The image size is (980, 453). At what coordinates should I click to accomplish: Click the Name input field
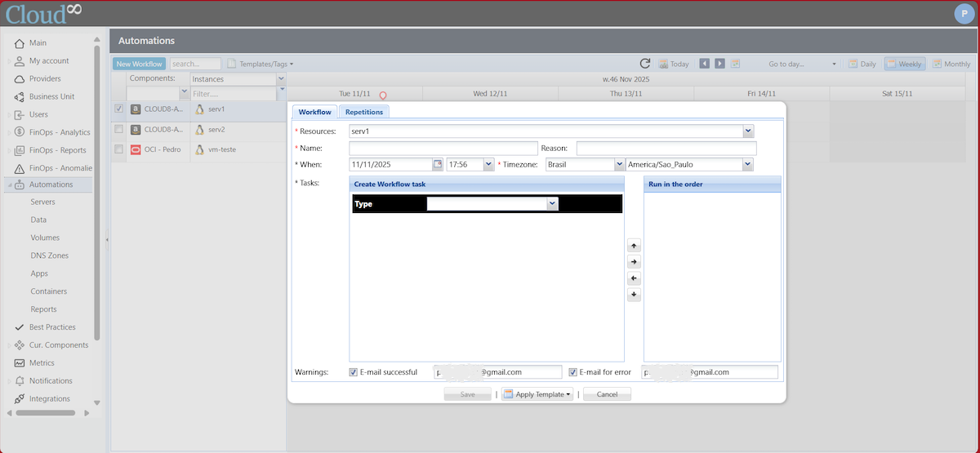443,148
